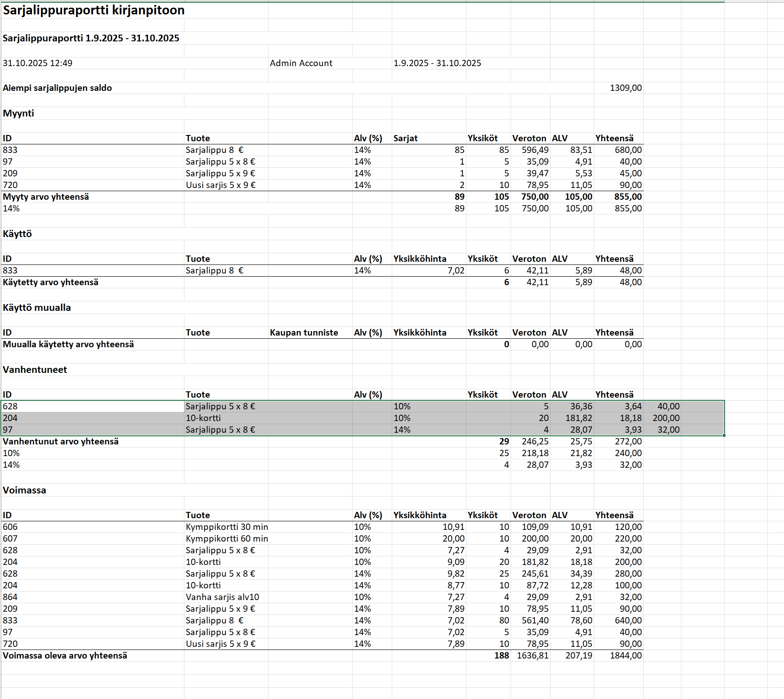Click the 1844,00 Voimassa oleva total
This screenshot has width=784, height=699.
point(626,656)
